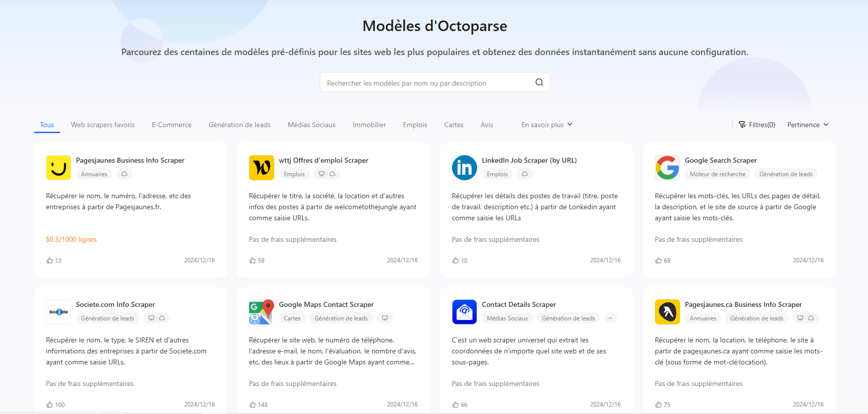Click the Pagesjaunes yellow smiley logo
The height and width of the screenshot is (414, 868).
59,168
